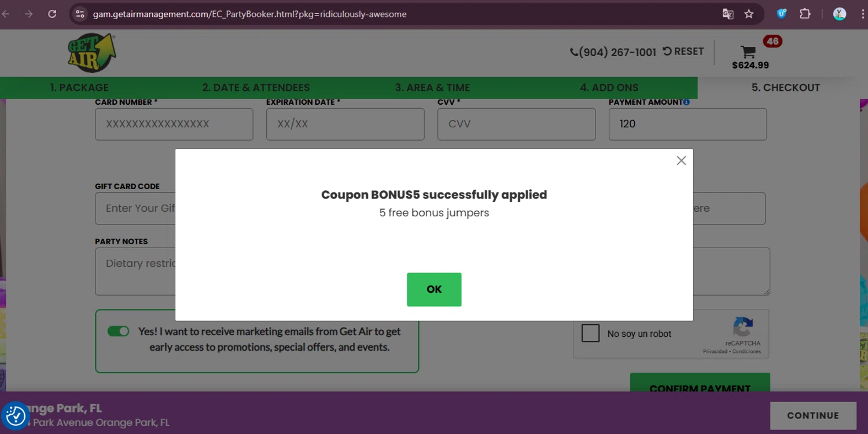Click the CVV input field
This screenshot has height=434, width=868.
click(x=517, y=124)
